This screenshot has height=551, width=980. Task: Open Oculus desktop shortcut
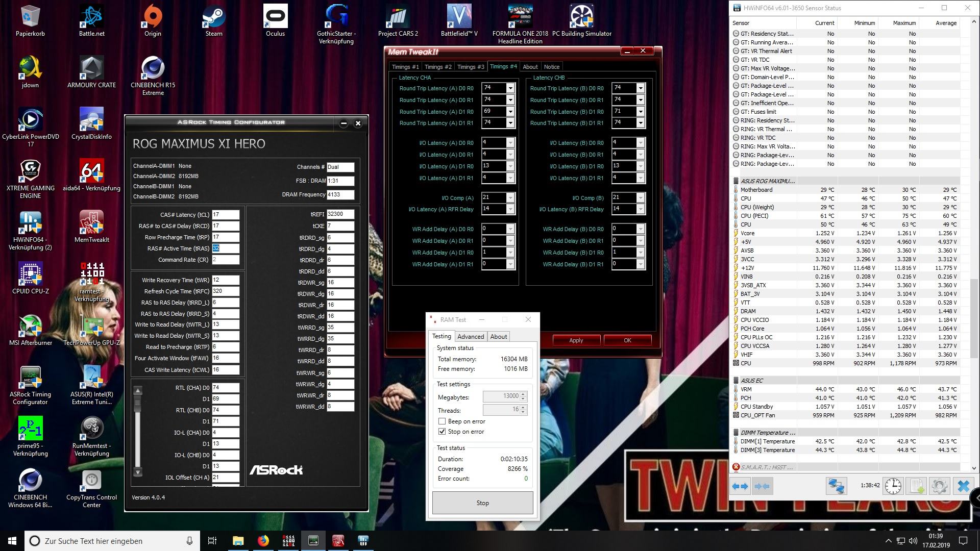(275, 21)
